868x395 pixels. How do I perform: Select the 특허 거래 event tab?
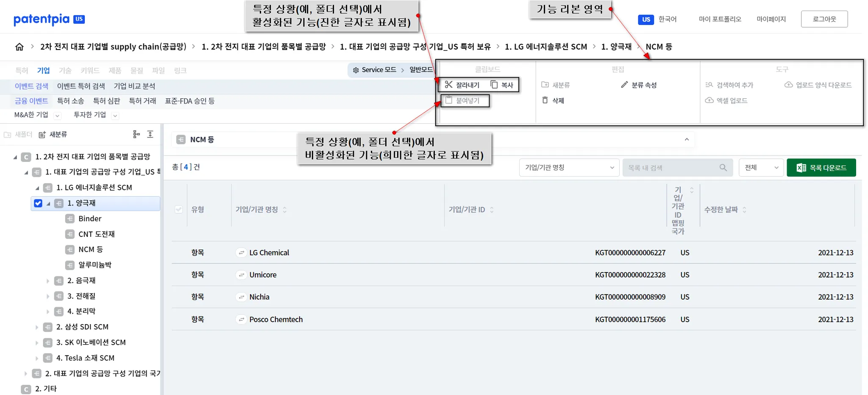click(x=142, y=101)
